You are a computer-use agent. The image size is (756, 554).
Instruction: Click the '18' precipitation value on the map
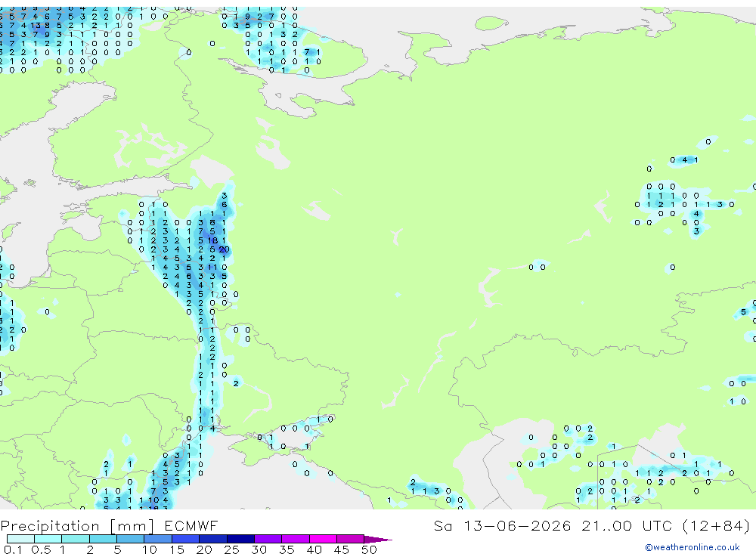[212, 240]
